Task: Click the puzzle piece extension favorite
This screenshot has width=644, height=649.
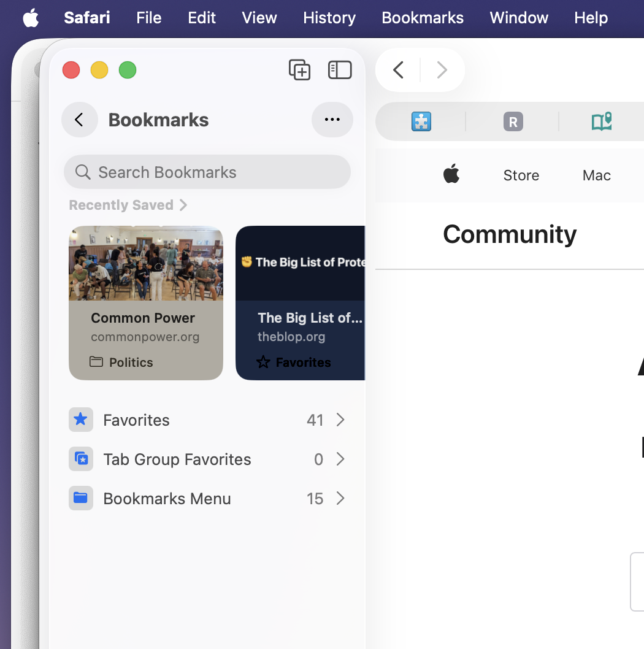Action: (421, 121)
